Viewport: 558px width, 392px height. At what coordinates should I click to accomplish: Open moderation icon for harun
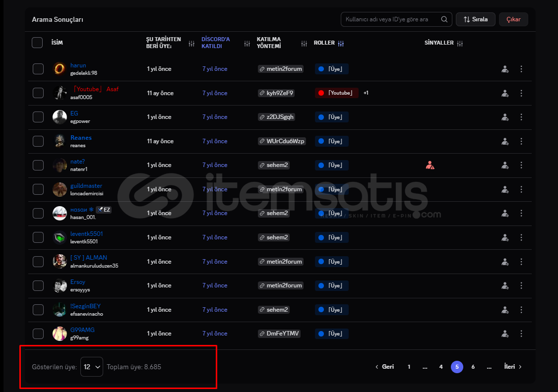(x=505, y=69)
